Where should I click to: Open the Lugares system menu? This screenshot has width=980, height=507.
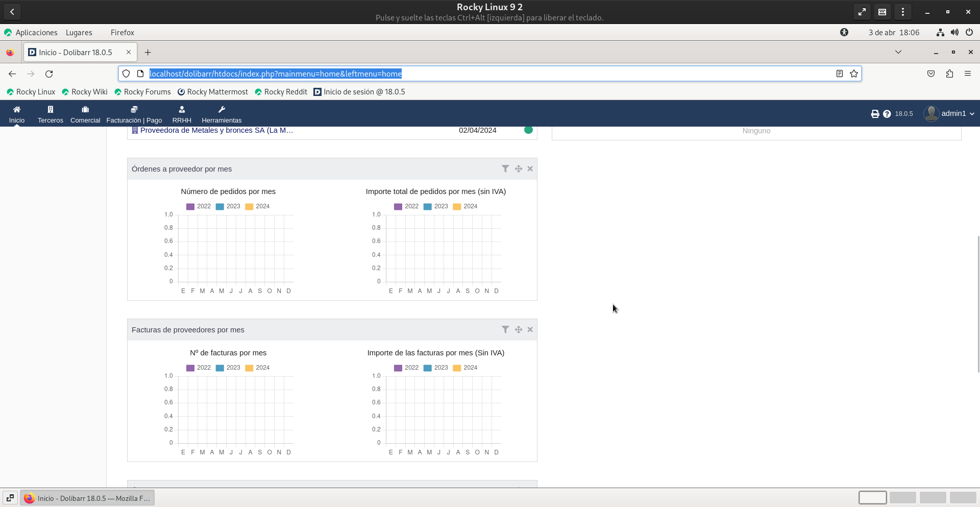(79, 33)
